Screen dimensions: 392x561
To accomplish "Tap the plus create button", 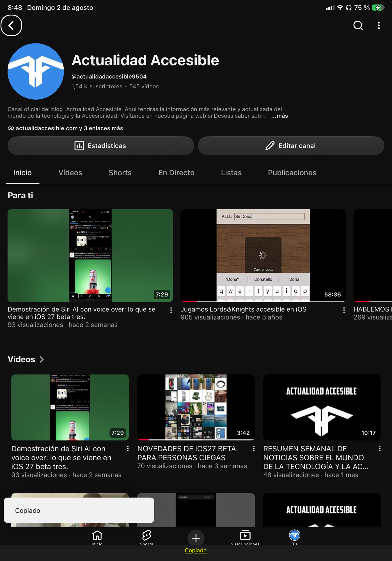I will [196, 538].
